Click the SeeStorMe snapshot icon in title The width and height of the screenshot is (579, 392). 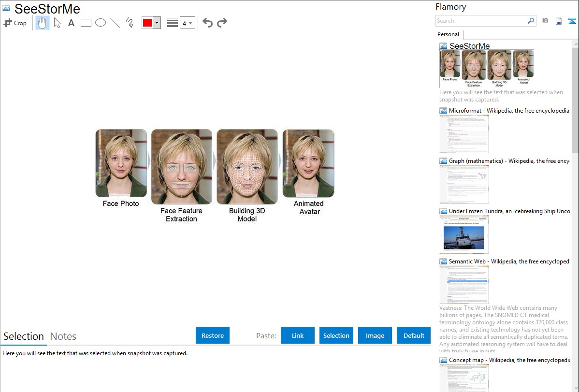tap(6, 8)
